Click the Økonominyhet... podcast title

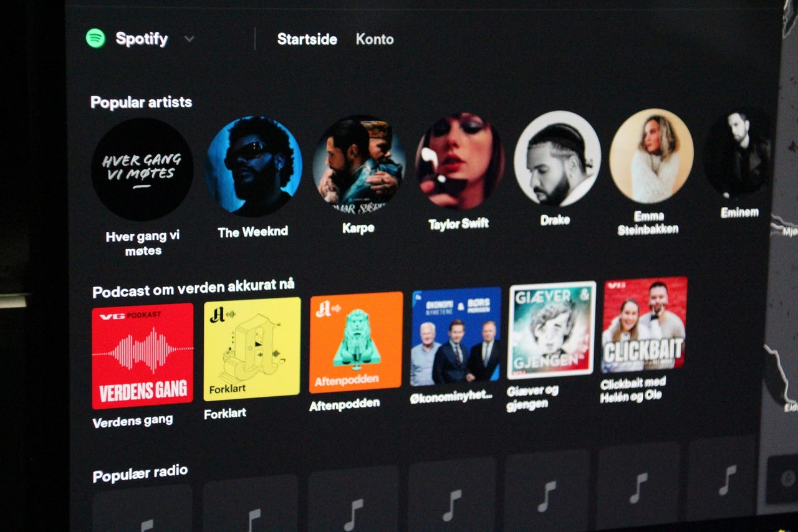pos(451,396)
